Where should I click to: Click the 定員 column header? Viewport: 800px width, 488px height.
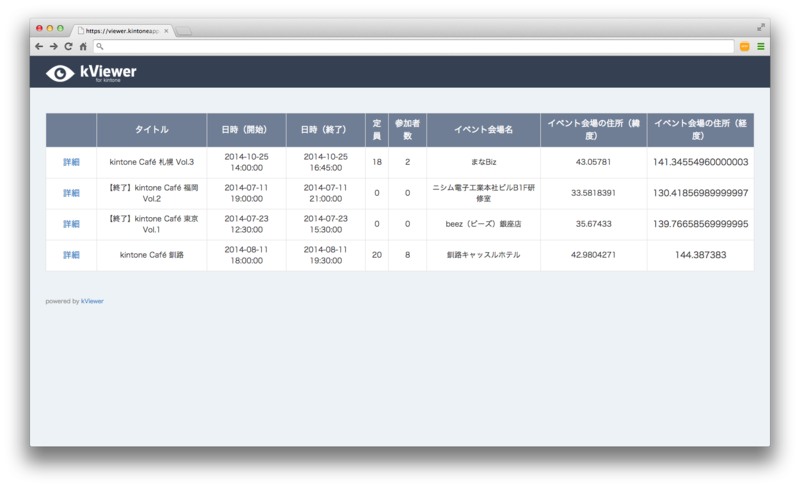tap(377, 130)
